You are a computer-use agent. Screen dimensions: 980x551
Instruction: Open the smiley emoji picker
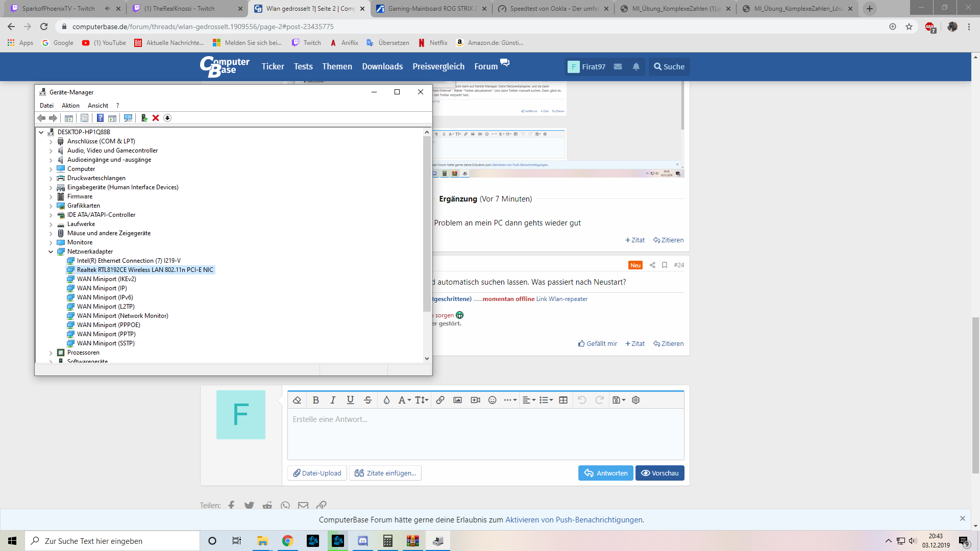pyautogui.click(x=492, y=400)
